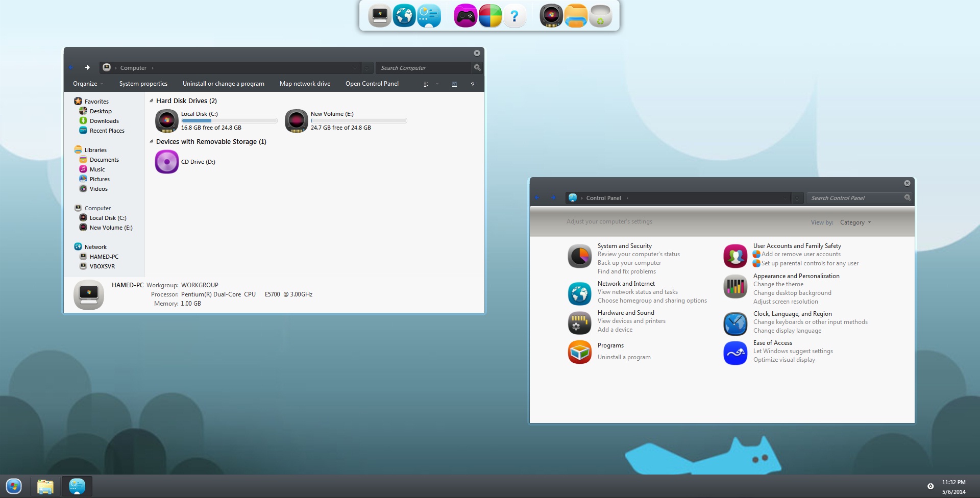
Task: Open the Change desktop background link
Action: tap(792, 293)
